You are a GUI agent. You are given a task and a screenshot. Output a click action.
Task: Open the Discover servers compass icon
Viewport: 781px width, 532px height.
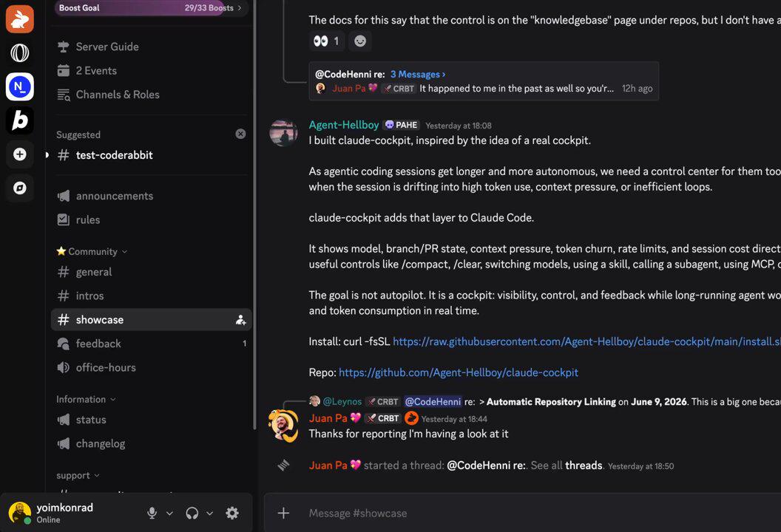(x=20, y=188)
